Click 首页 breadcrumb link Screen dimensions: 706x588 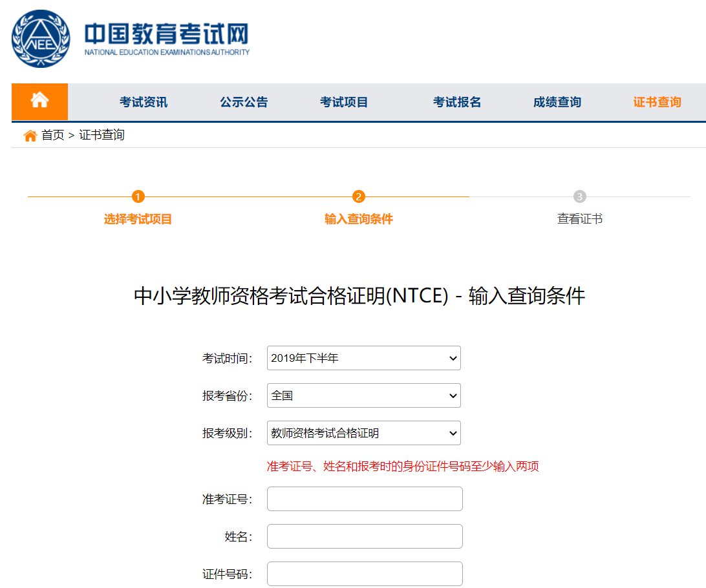tap(52, 135)
